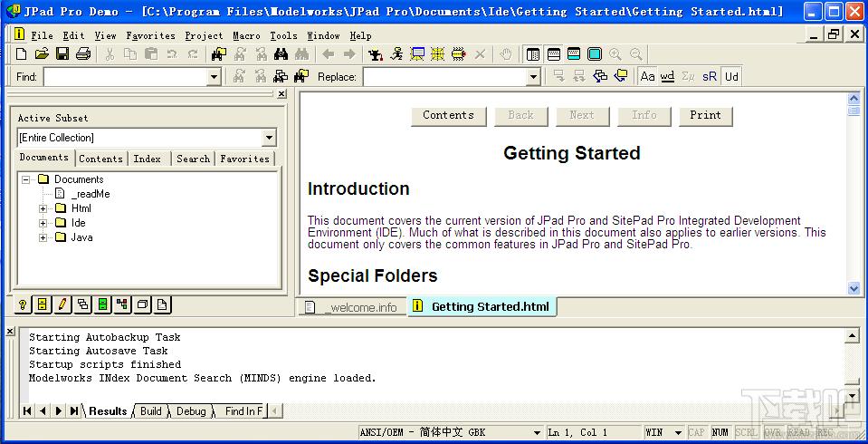Click inside the Find text field

[x=126, y=77]
